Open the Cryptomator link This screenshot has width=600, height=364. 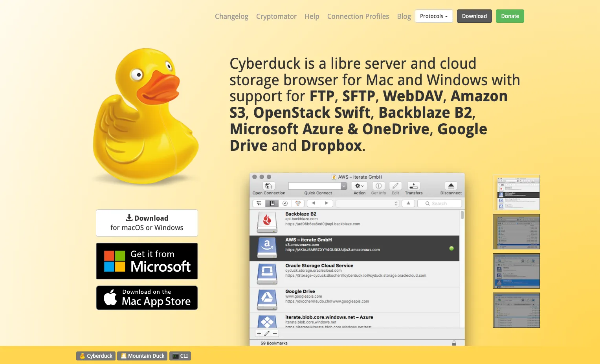tap(276, 16)
